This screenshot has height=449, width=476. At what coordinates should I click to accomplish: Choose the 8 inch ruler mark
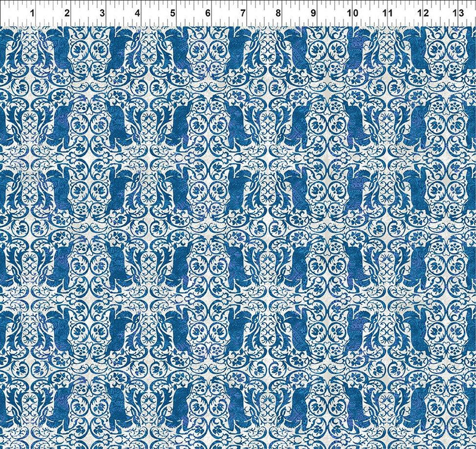click(278, 13)
